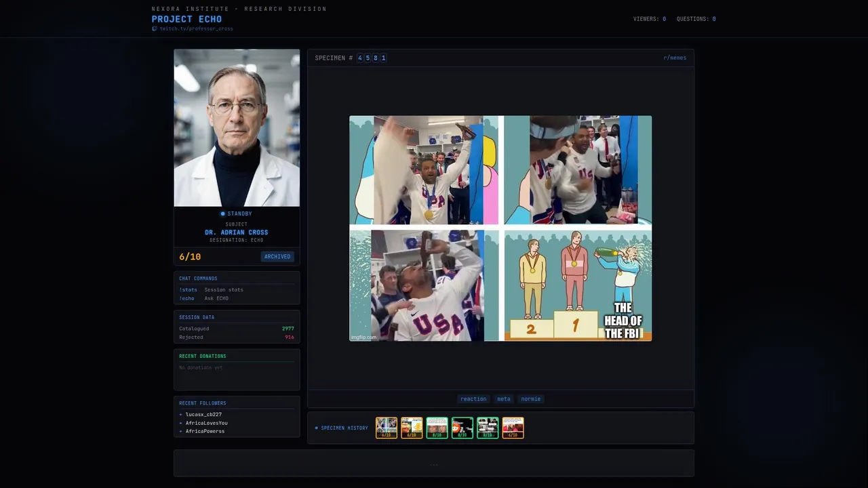
Task: Select the meta tag
Action: tap(504, 399)
